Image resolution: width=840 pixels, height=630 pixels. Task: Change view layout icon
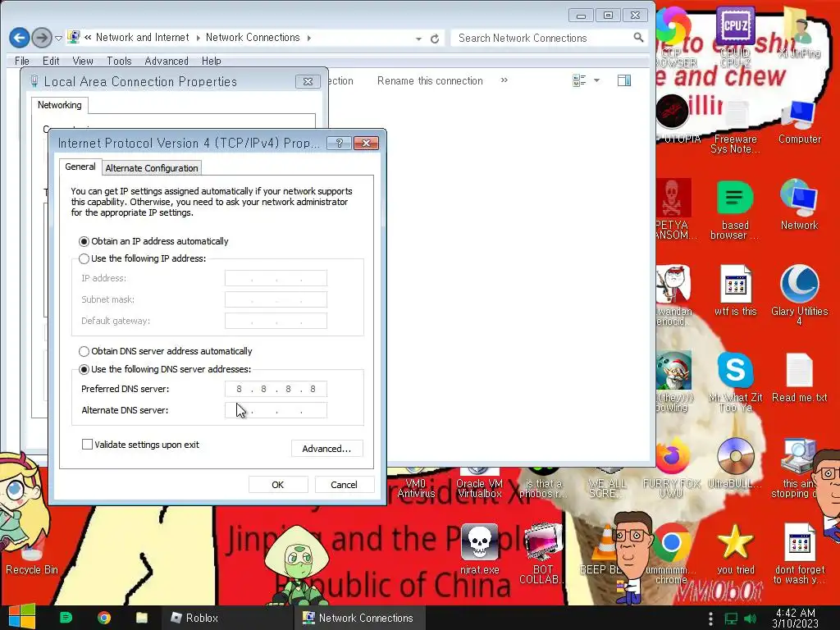point(579,81)
